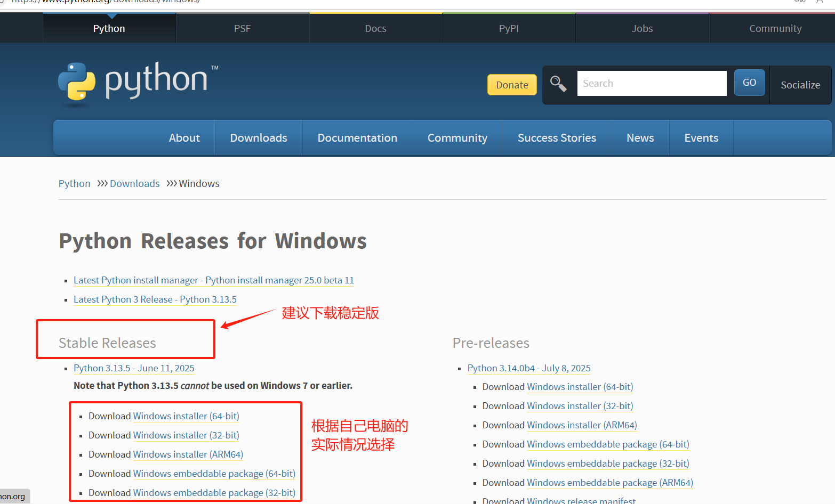Download pre-release embeddable package (ARM64)
The height and width of the screenshot is (504, 835).
tap(610, 483)
